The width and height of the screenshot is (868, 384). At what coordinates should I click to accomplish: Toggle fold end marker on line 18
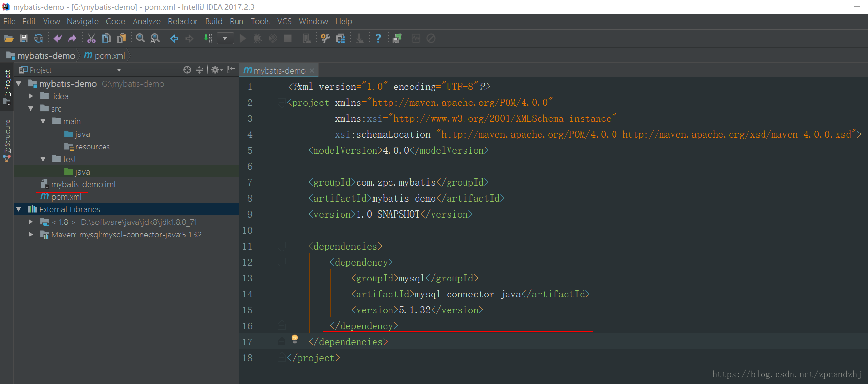click(282, 358)
